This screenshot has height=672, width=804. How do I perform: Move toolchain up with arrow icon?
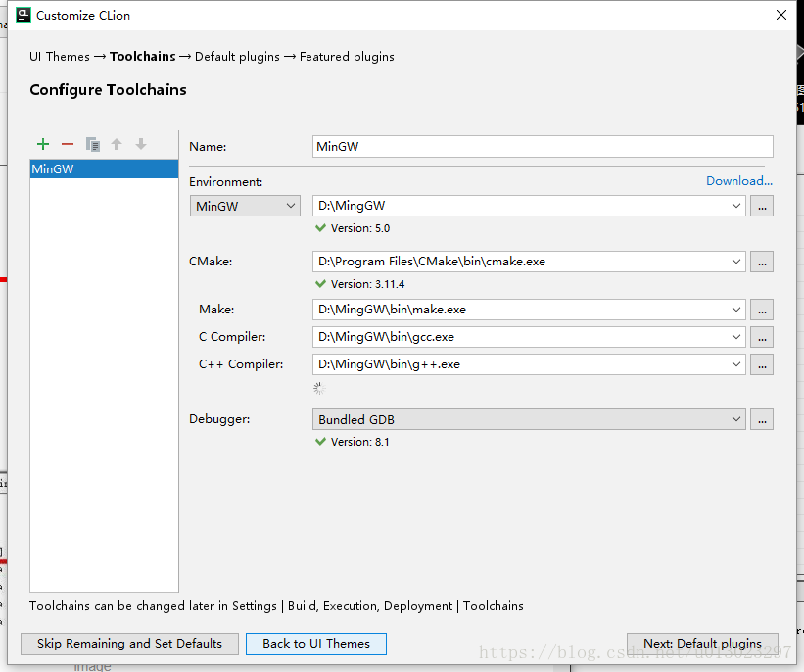pyautogui.click(x=117, y=144)
